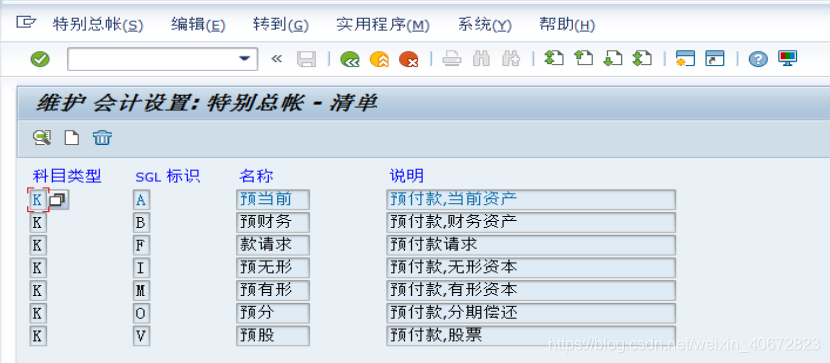
Task: Click the 科目类型 column header
Action: click(x=67, y=176)
